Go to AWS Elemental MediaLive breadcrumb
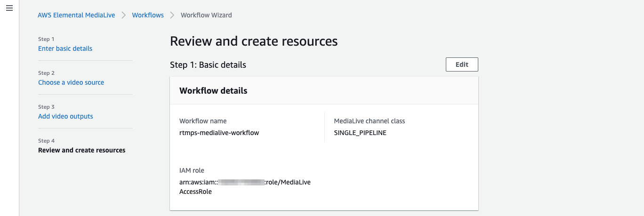The width and height of the screenshot is (644, 216). click(x=76, y=15)
